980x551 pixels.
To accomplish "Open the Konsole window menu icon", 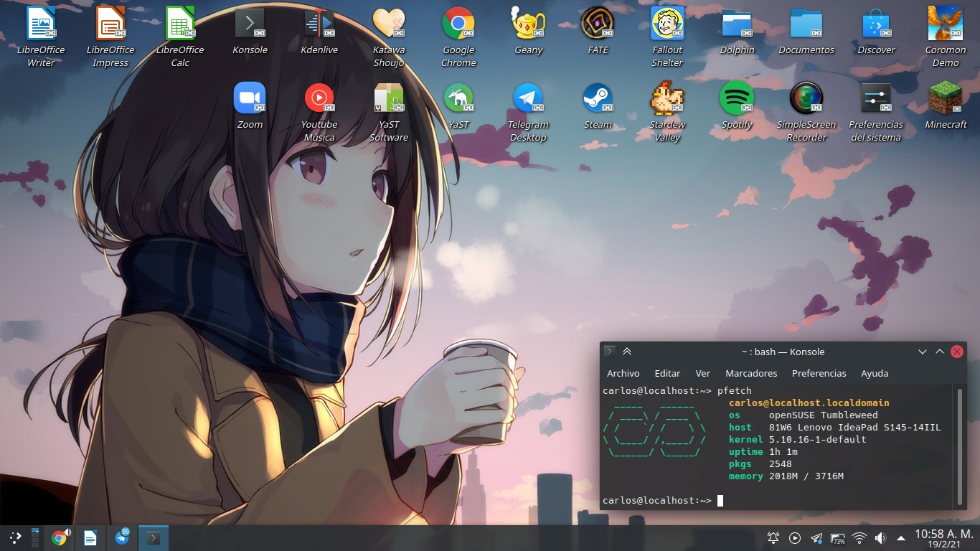I will pyautogui.click(x=610, y=352).
